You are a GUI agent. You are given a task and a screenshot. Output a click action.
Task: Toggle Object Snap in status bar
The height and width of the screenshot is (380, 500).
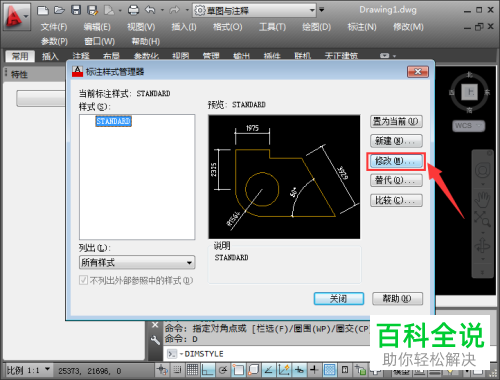click(x=238, y=370)
